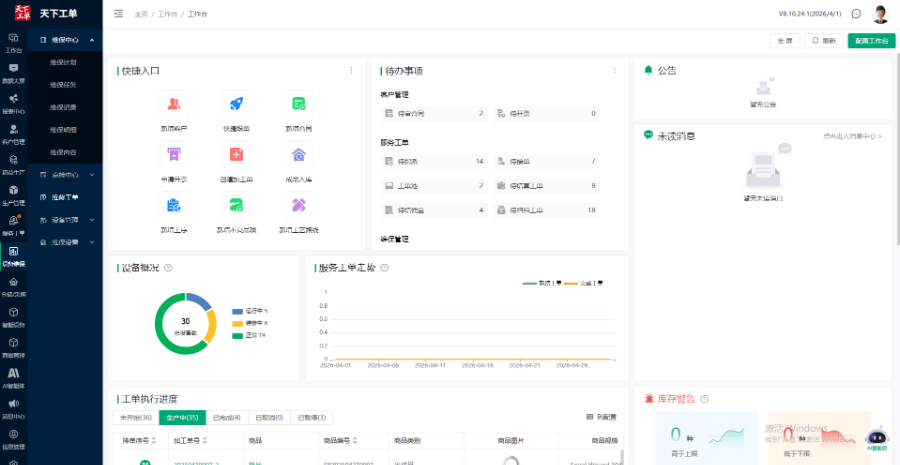The width and height of the screenshot is (900, 465).
Task: Open the 数据大屏 sidebar module
Action: (x=14, y=73)
